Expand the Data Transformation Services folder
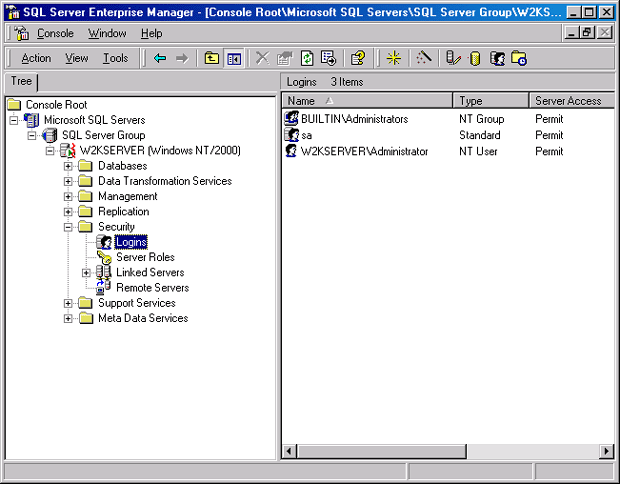This screenshot has width=620, height=484. point(68,181)
